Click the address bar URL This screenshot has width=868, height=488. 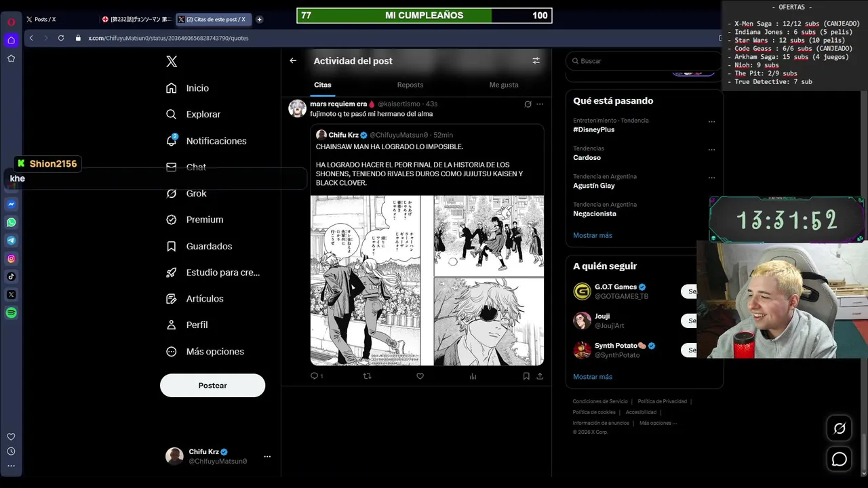[168, 38]
